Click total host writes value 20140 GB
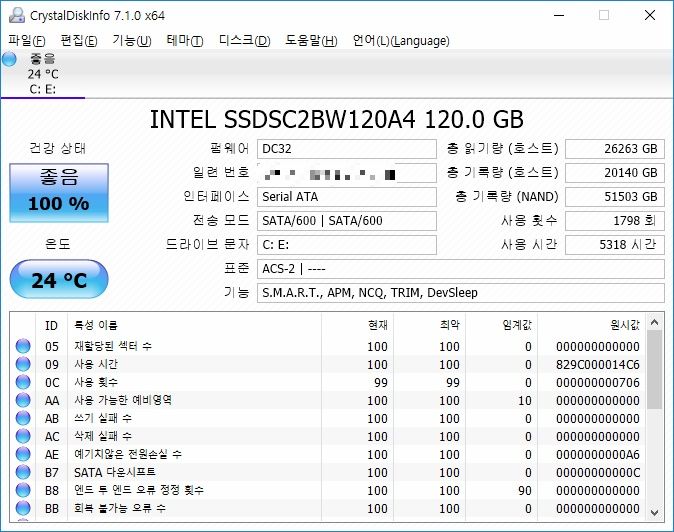The height and width of the screenshot is (532, 674). (x=615, y=173)
